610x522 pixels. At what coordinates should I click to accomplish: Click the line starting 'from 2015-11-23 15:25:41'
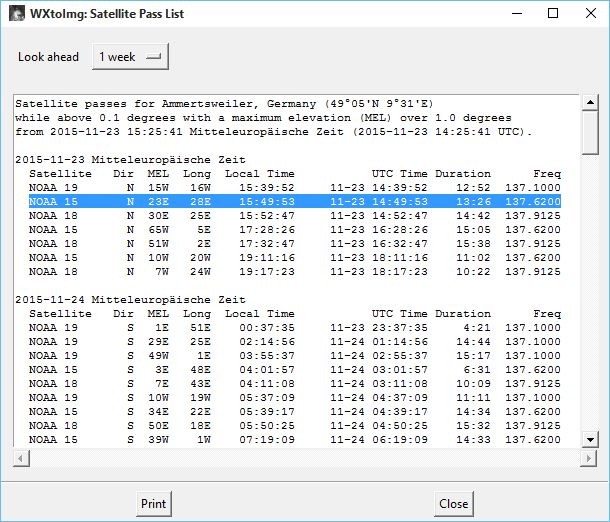(273, 132)
